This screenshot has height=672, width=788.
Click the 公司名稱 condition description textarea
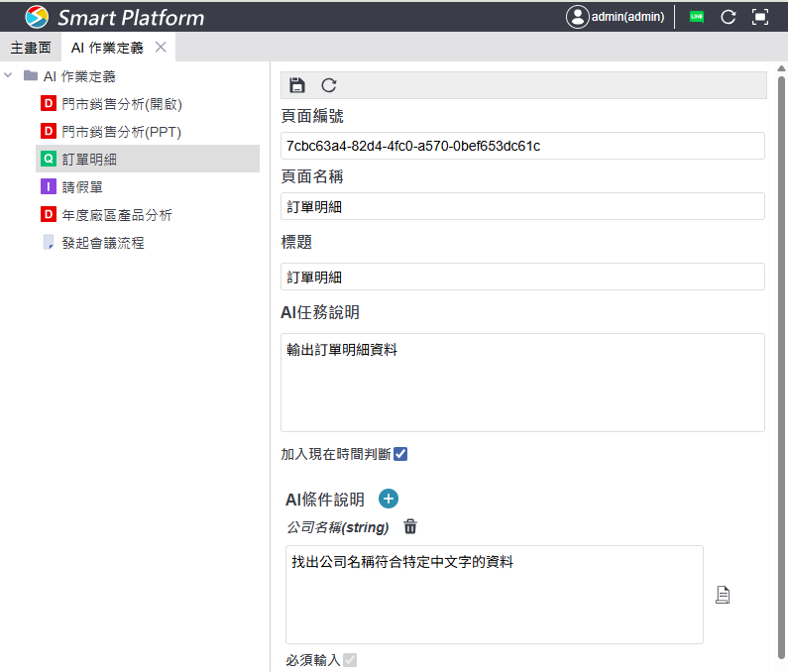tap(495, 595)
